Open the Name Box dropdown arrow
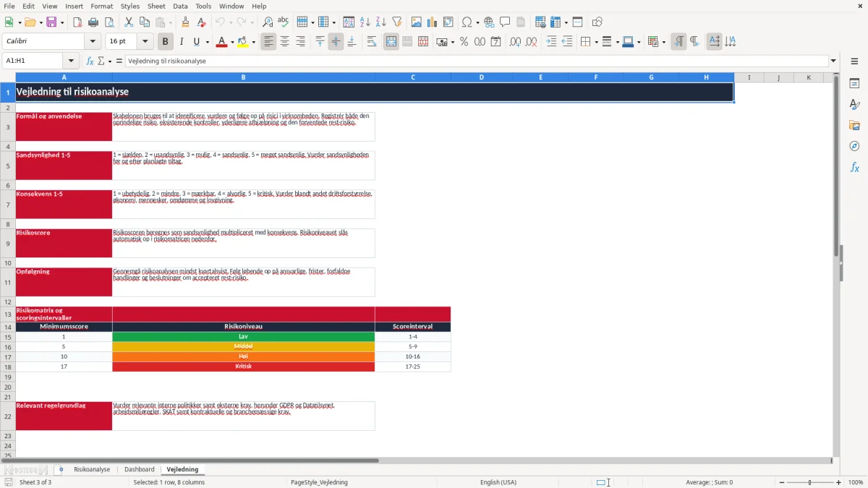 pos(71,61)
